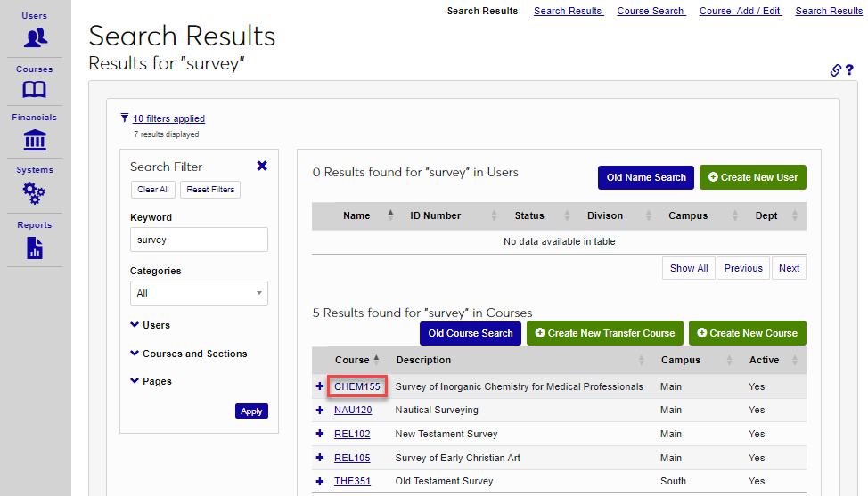
Task: Open the Financials bank icon
Action: pos(35,140)
